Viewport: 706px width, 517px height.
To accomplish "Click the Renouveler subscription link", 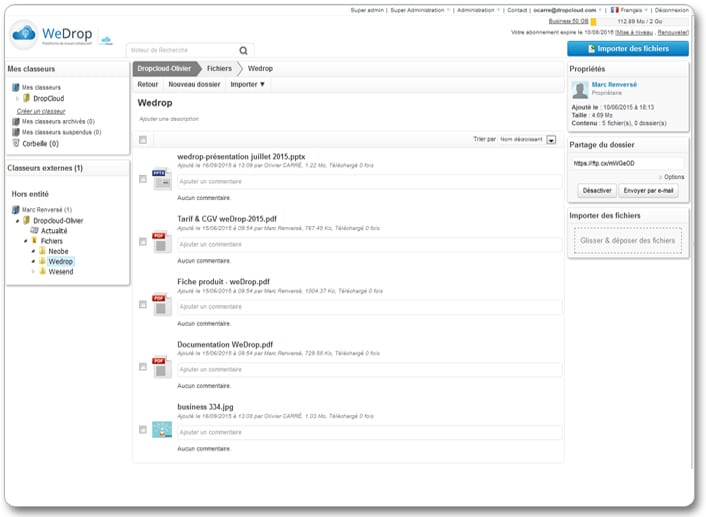I will pos(673,32).
